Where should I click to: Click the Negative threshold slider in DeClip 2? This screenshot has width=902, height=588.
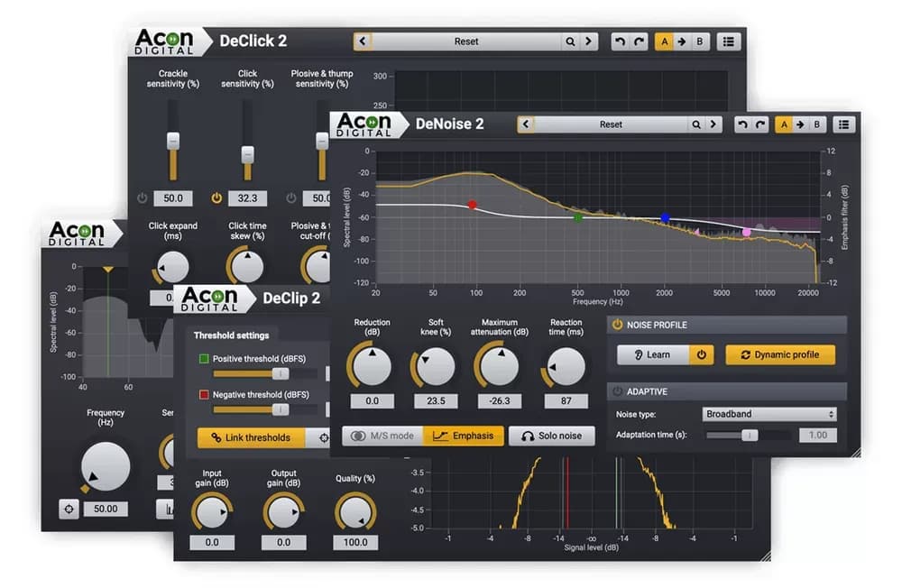pos(264,409)
